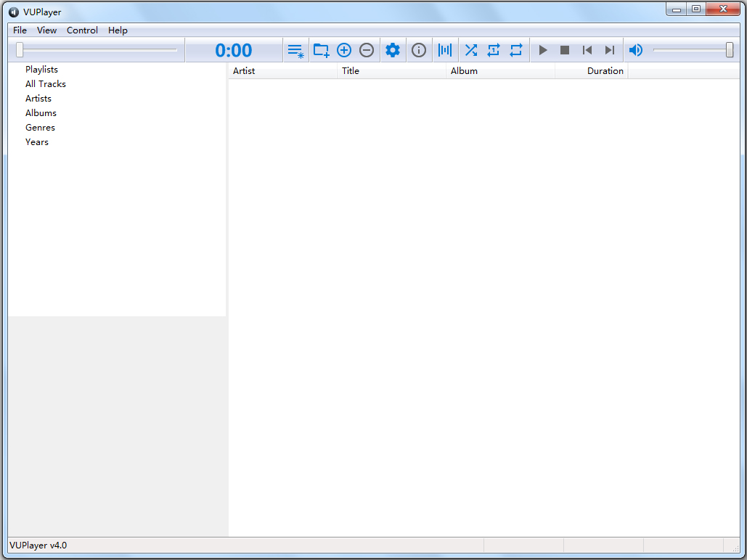Open the Control menu

(82, 30)
